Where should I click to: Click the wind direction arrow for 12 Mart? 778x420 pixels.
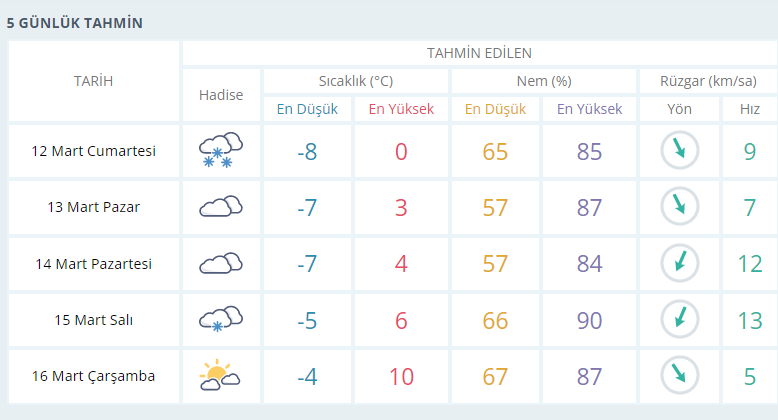click(679, 150)
